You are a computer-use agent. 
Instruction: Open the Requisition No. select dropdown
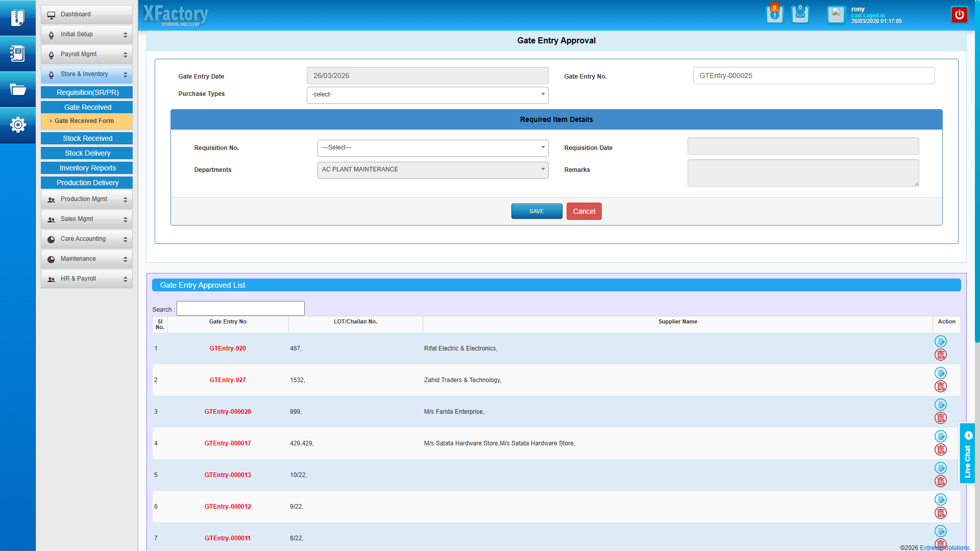point(432,147)
